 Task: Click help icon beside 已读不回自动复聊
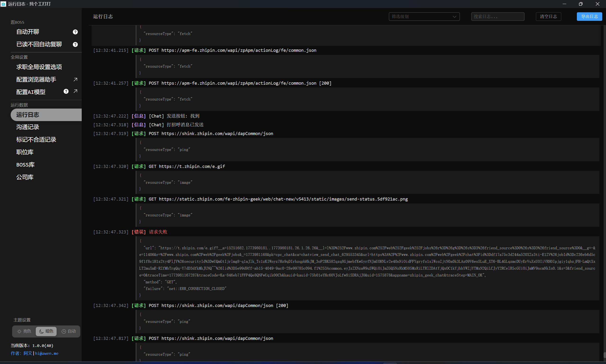[x=75, y=44]
